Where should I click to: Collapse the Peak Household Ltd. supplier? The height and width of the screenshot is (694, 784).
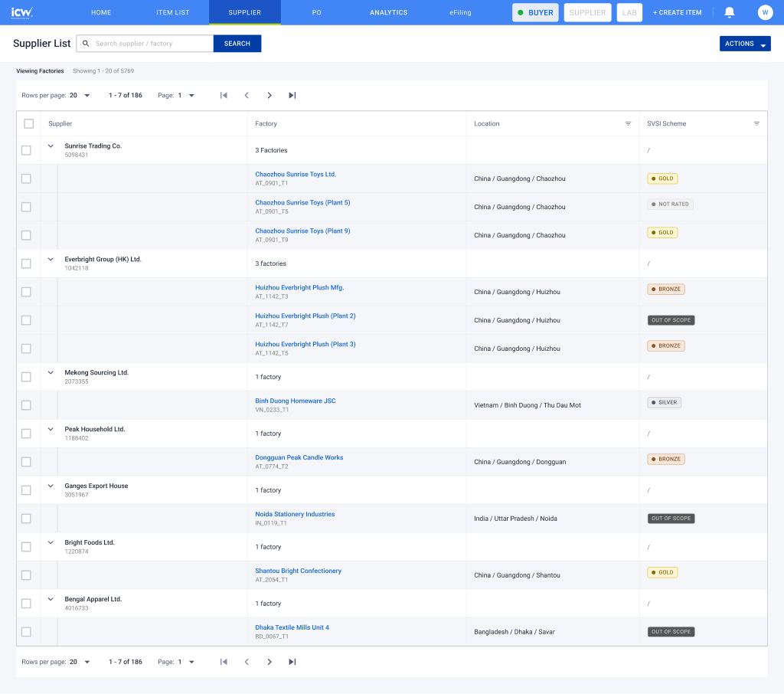click(x=51, y=429)
